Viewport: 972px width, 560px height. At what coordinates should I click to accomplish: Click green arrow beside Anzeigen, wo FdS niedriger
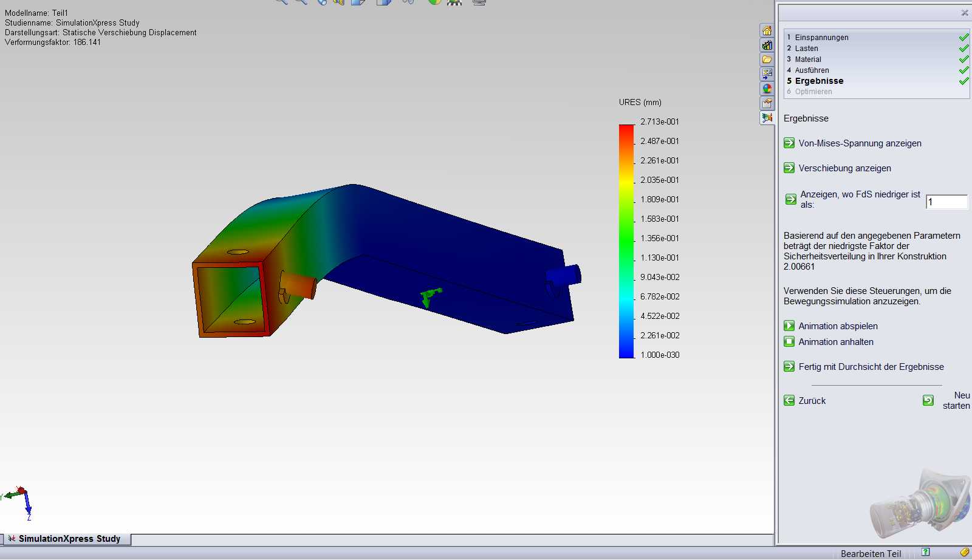coord(791,199)
